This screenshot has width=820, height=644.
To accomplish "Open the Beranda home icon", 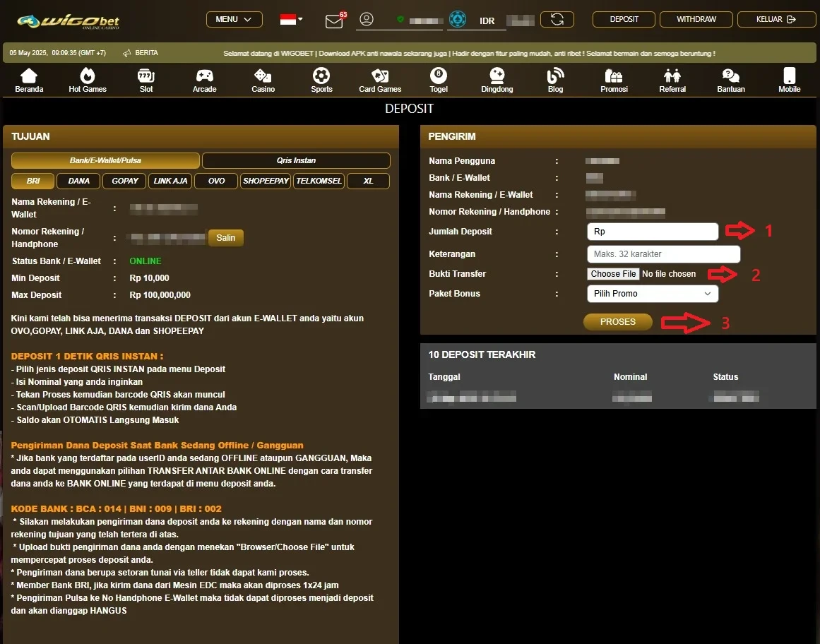I will click(x=29, y=76).
